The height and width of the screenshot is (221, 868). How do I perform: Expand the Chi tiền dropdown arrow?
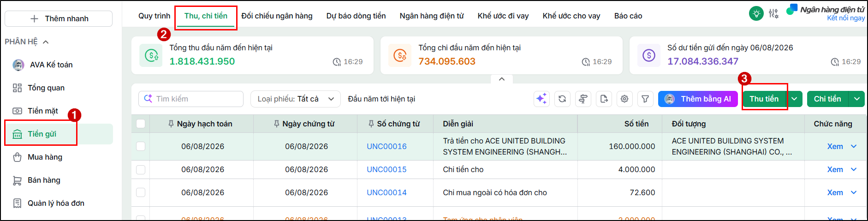(857, 99)
